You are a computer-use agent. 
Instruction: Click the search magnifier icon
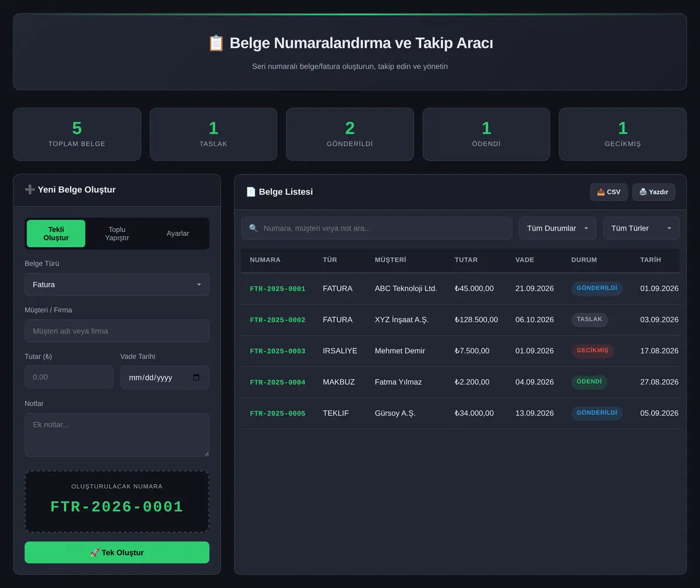[253, 228]
